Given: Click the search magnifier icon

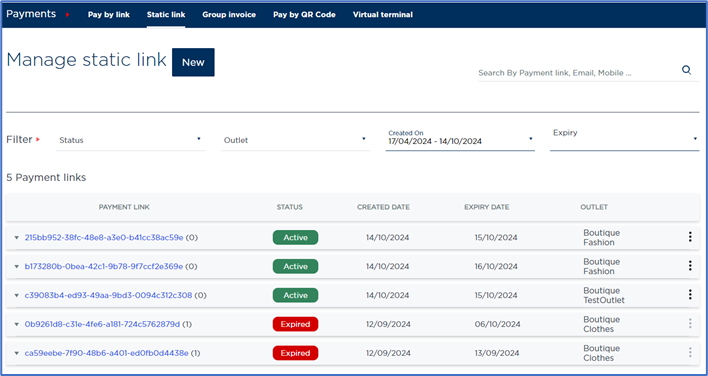Looking at the screenshot, I should pos(686,70).
